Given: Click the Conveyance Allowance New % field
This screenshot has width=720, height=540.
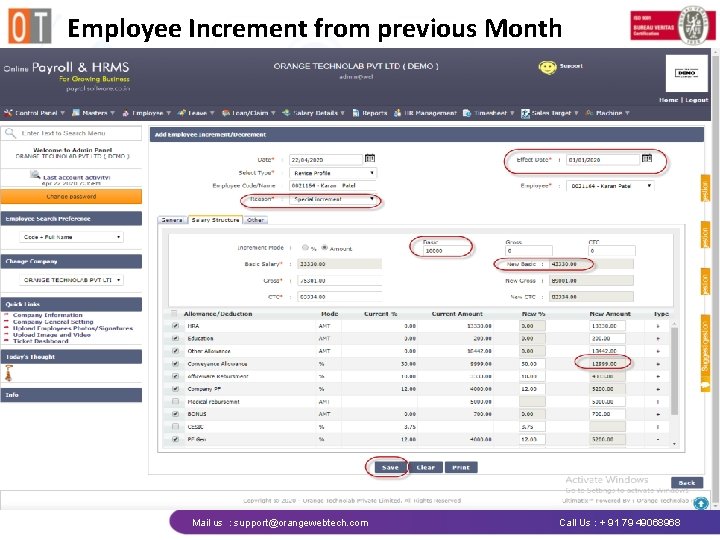Looking at the screenshot, I should [532, 364].
